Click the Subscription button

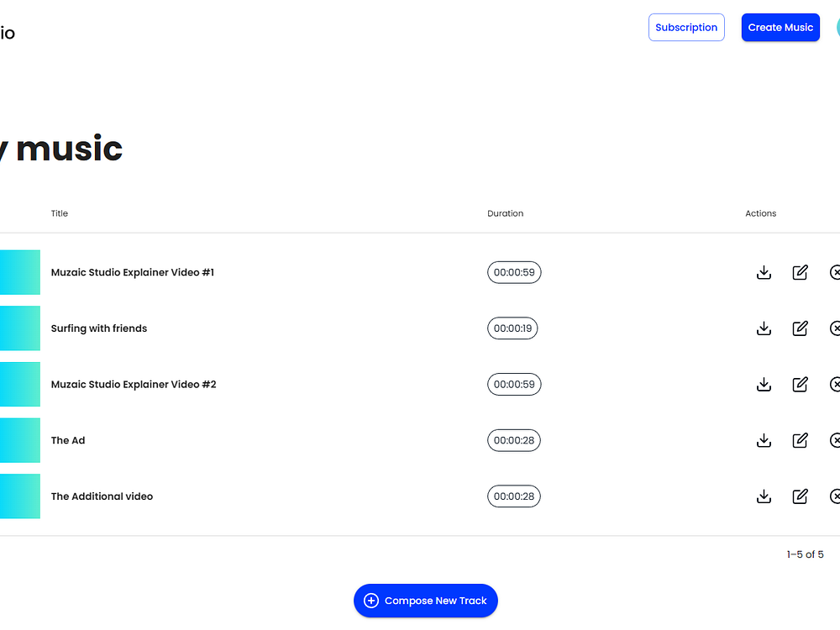tap(686, 28)
